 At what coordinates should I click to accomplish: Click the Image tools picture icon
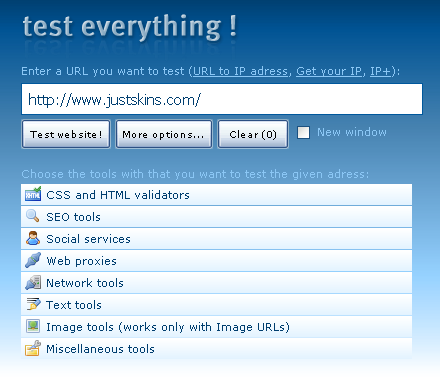tap(33, 326)
